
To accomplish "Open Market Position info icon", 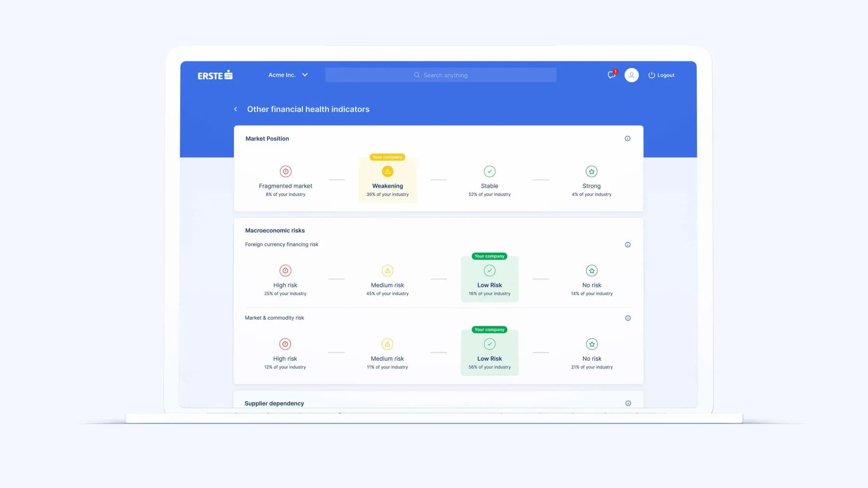I will [627, 138].
